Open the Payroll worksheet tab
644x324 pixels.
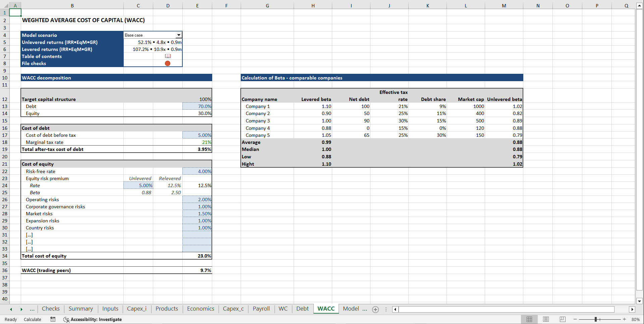coord(261,309)
